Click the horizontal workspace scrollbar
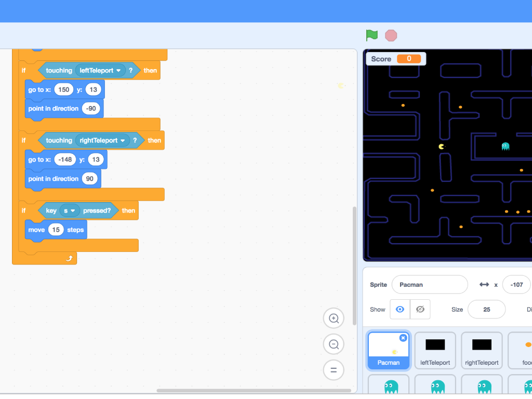The width and height of the screenshot is (532, 399). (x=254, y=391)
